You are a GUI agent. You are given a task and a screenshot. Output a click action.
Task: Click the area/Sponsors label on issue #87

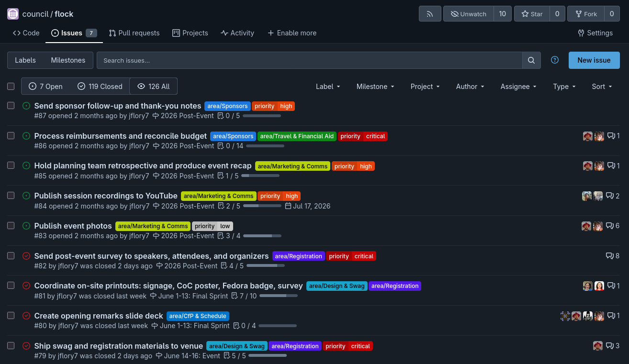[227, 106]
